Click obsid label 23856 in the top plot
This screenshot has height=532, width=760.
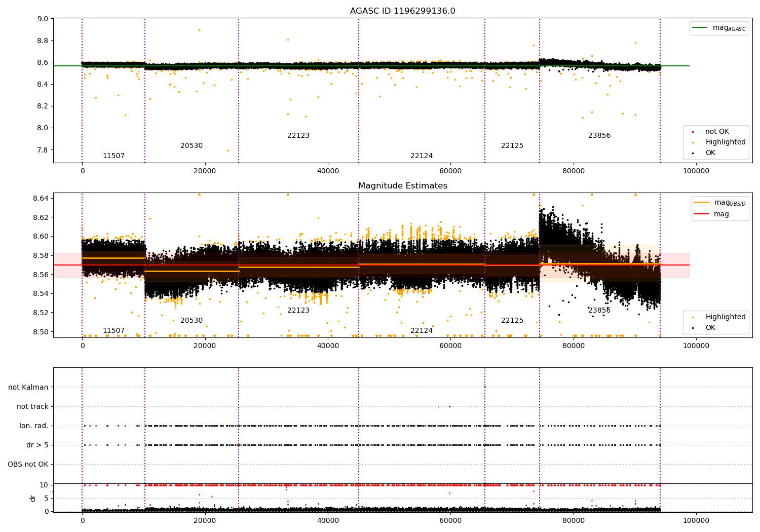coord(599,135)
